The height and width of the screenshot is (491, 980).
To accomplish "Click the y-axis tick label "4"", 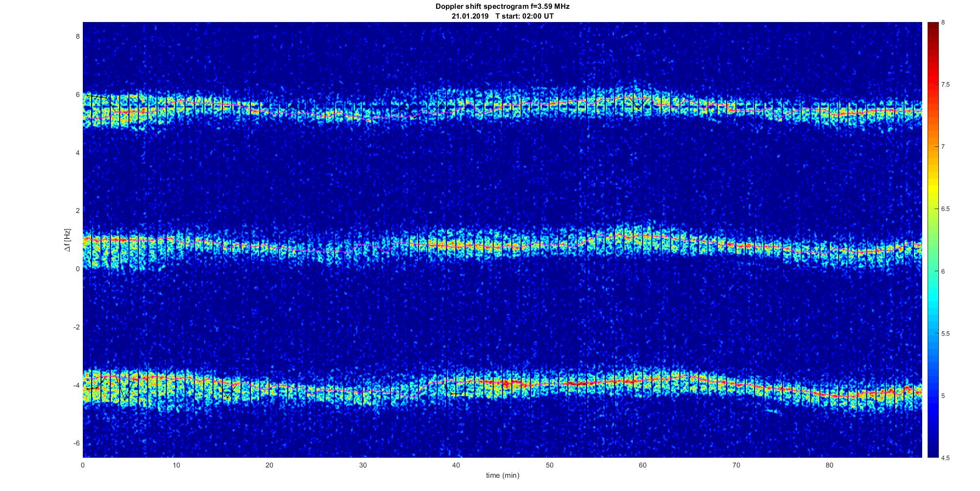I will [77, 153].
